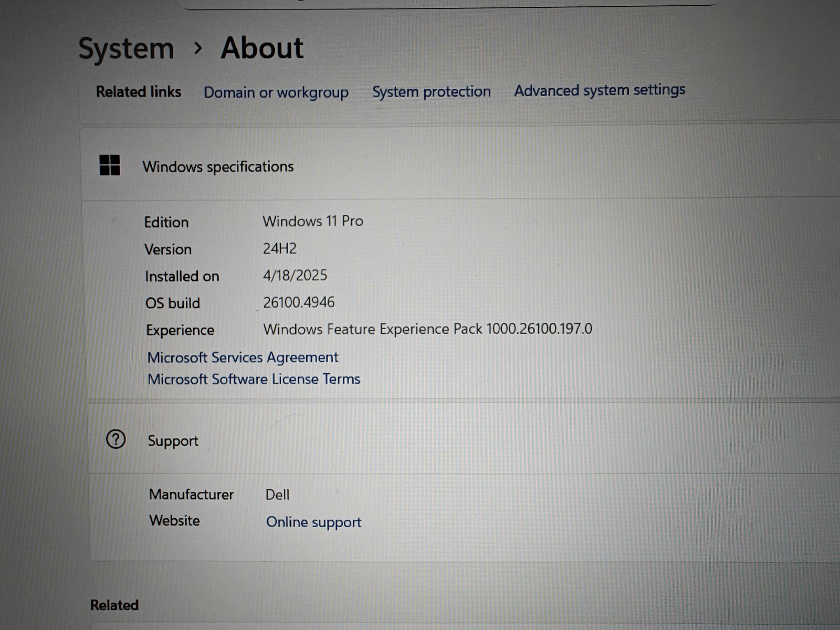Collapse the Support section header
Screen dimensions: 840x630
[x=464, y=439]
